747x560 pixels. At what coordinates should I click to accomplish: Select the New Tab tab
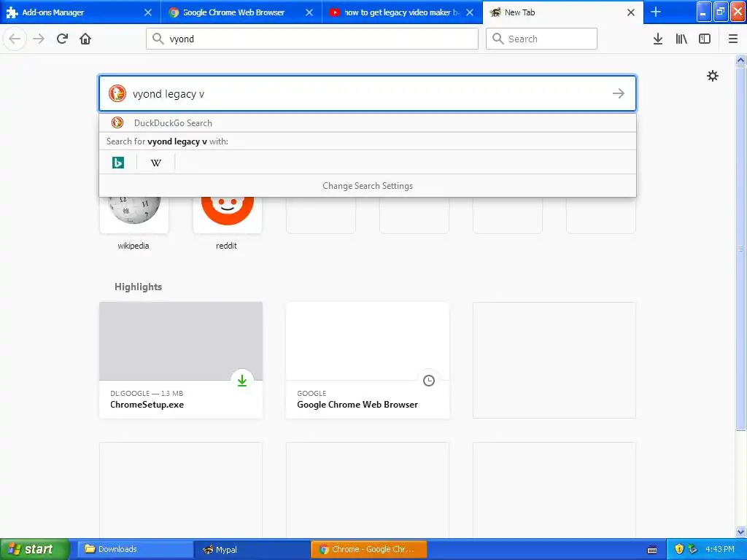563,12
